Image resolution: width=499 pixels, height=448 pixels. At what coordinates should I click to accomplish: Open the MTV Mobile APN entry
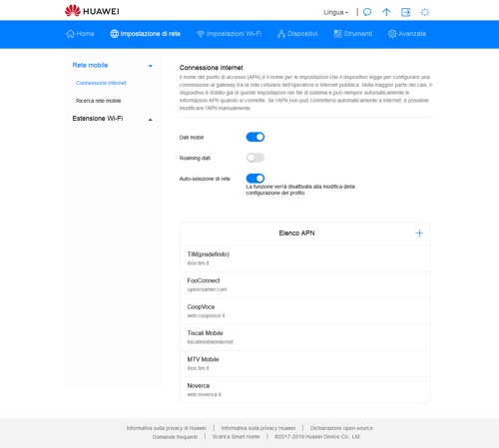pos(305,363)
